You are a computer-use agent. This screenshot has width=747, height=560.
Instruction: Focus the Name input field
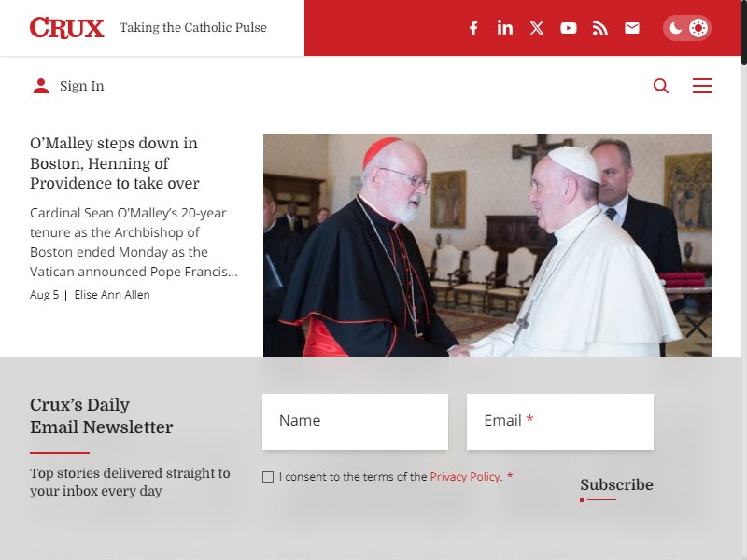point(355,422)
